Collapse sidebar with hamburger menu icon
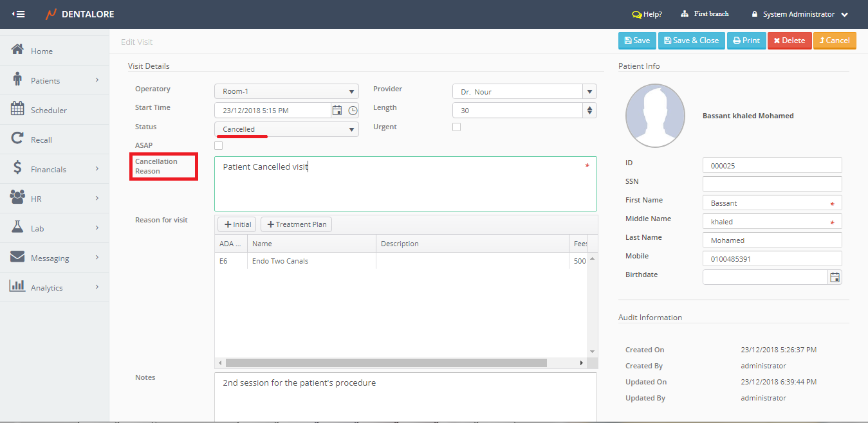 pyautogui.click(x=19, y=14)
